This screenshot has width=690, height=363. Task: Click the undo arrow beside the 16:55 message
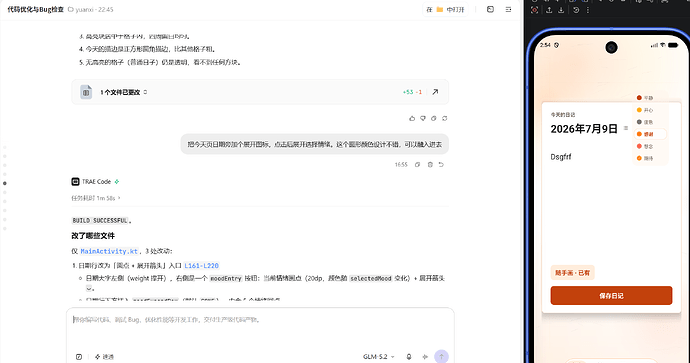[x=441, y=165]
